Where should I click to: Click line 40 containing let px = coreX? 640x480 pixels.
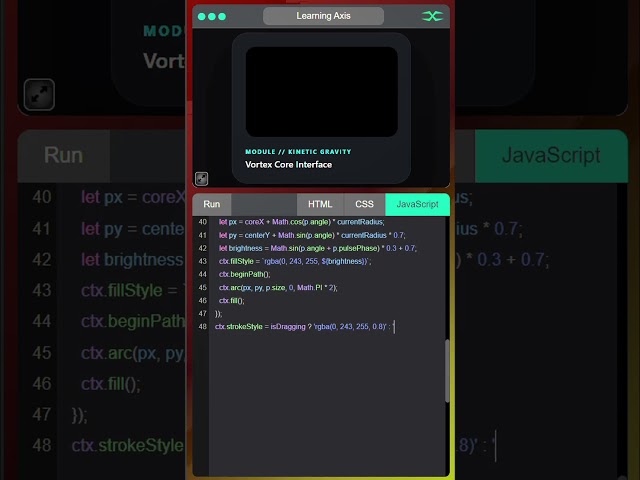pos(302,222)
